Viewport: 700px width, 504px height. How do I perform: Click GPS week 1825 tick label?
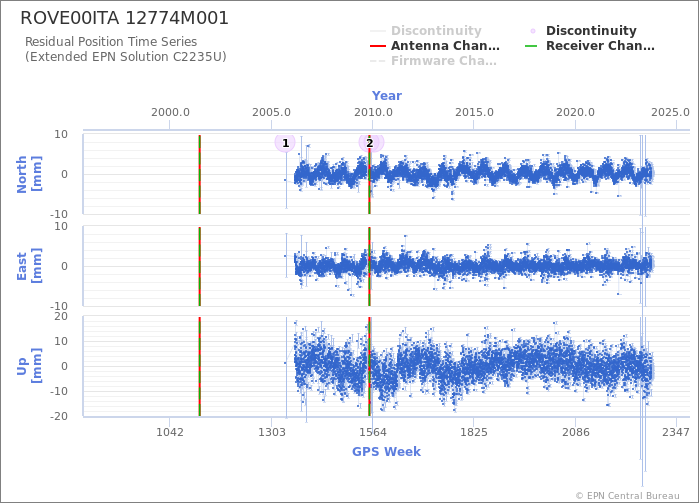(x=474, y=432)
